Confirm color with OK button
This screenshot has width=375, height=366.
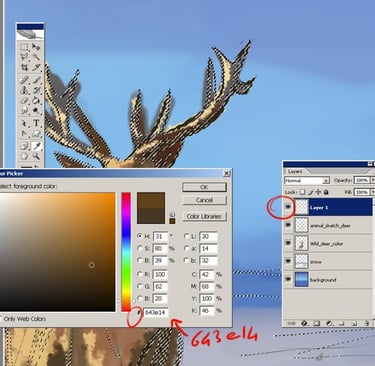[x=204, y=187]
